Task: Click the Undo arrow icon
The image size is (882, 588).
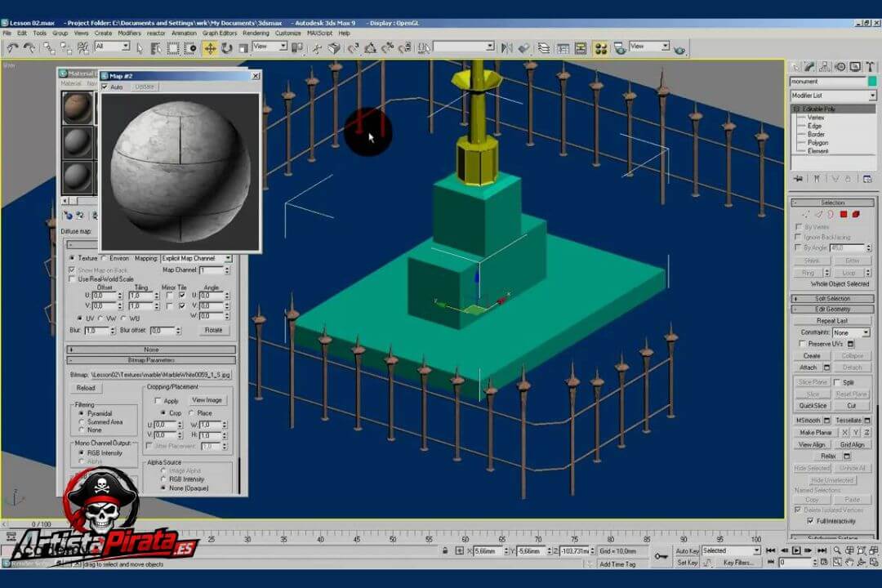Action: [11, 48]
